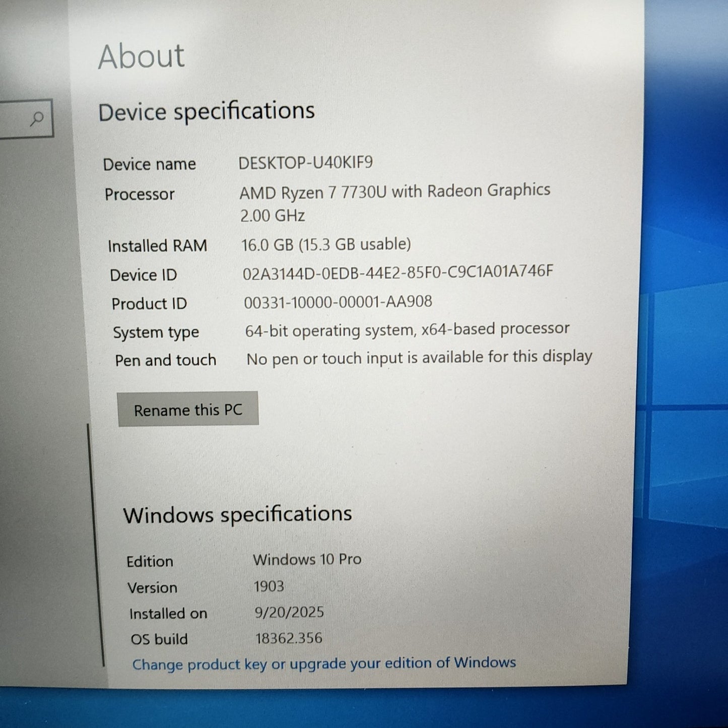
Task: Click the Product ID value 00331-10000-00001-AA908
Action: tap(338, 302)
